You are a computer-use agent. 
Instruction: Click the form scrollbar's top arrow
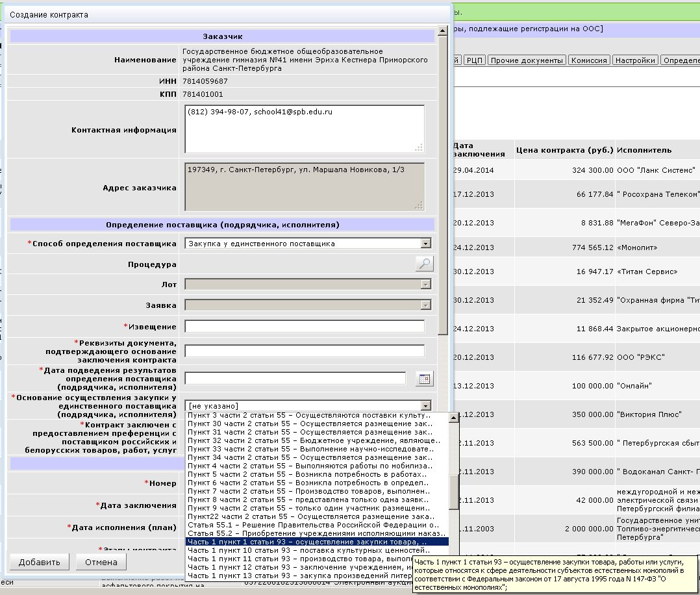pyautogui.click(x=443, y=31)
